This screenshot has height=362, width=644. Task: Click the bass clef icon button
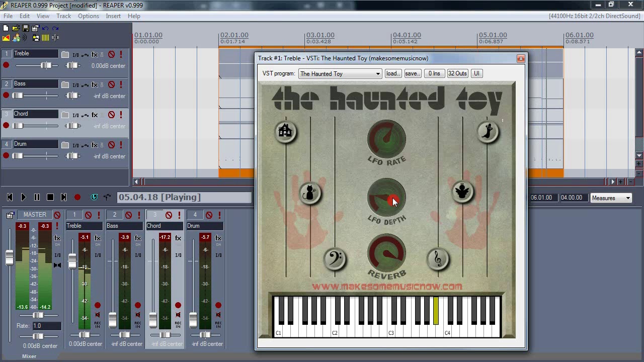pos(335,258)
